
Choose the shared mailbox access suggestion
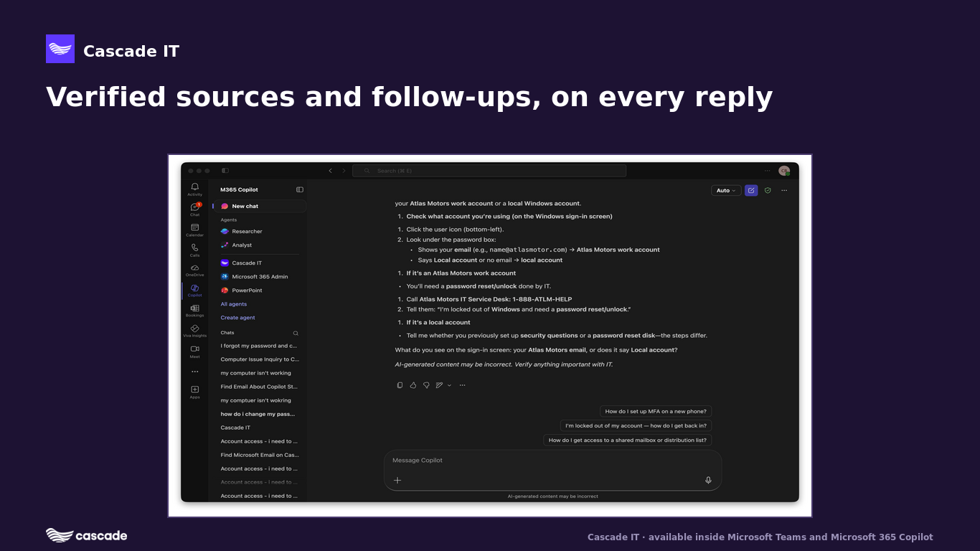point(627,440)
